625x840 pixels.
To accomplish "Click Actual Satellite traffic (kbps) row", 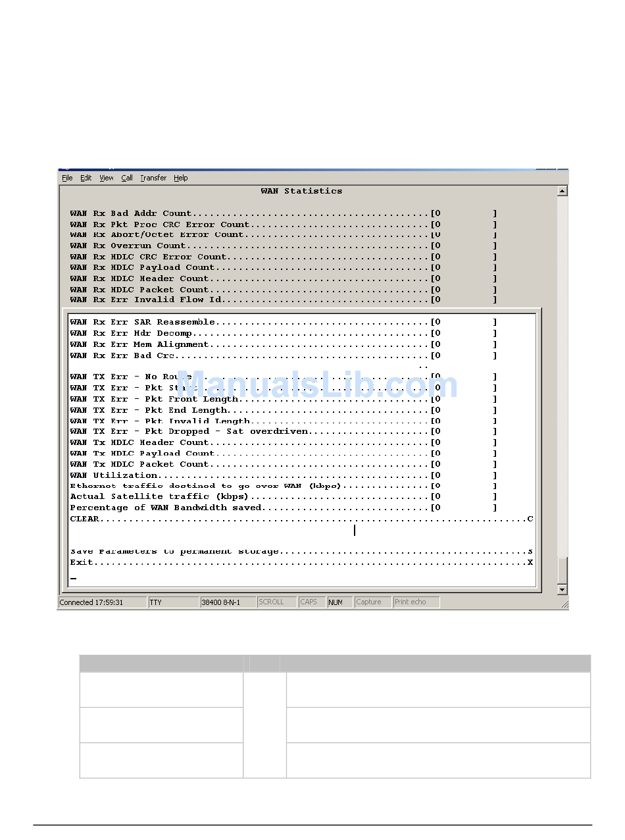I will pyautogui.click(x=284, y=496).
